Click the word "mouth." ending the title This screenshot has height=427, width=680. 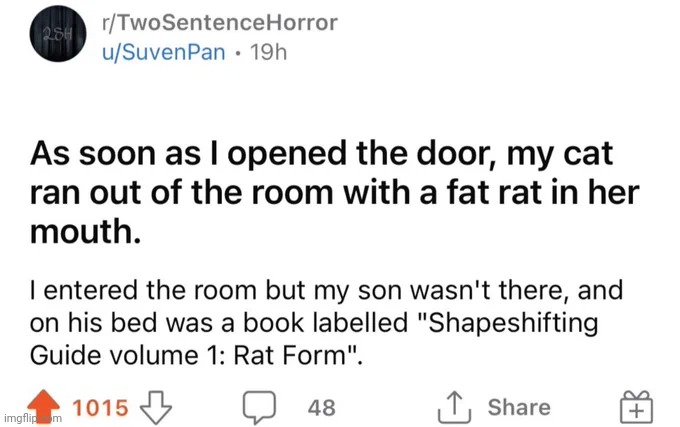pyautogui.click(x=85, y=231)
